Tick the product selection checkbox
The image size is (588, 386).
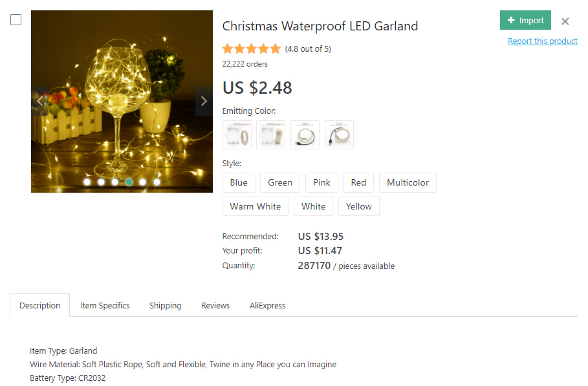click(16, 20)
